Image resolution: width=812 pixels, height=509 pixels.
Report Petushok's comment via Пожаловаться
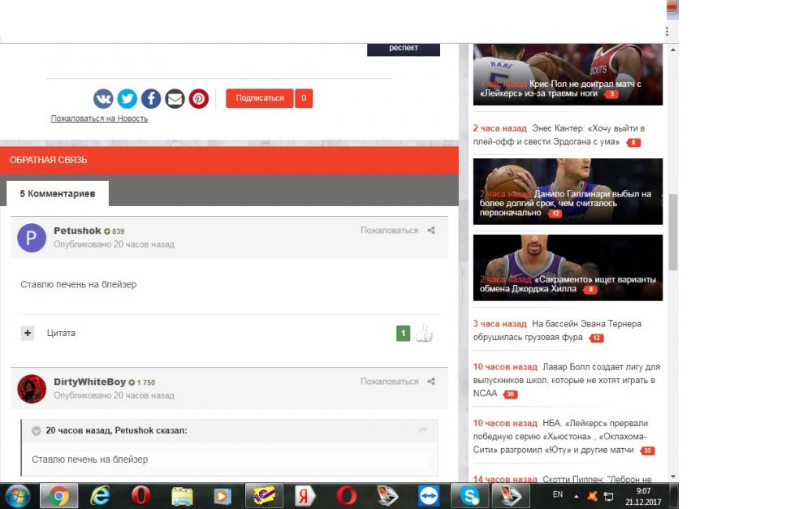pyautogui.click(x=389, y=231)
